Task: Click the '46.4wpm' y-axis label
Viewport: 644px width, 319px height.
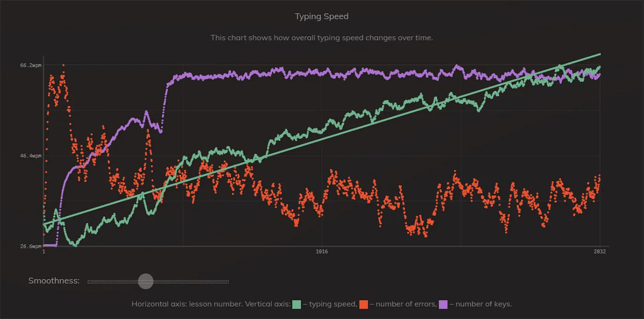Action: click(32, 156)
